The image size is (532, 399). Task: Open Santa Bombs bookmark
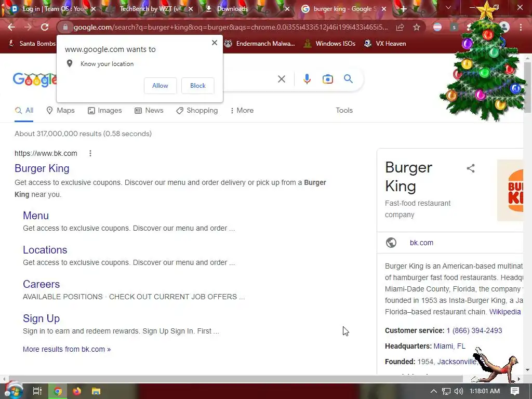tap(32, 44)
